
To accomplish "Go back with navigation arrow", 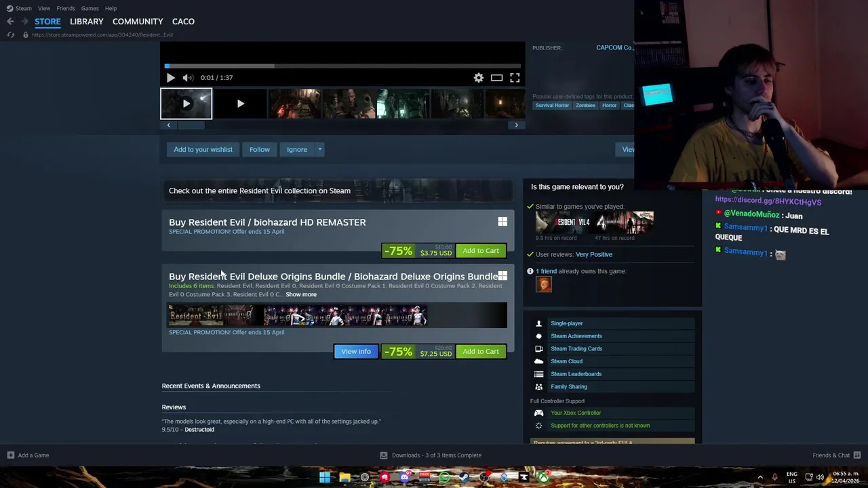I will pos(10,22).
